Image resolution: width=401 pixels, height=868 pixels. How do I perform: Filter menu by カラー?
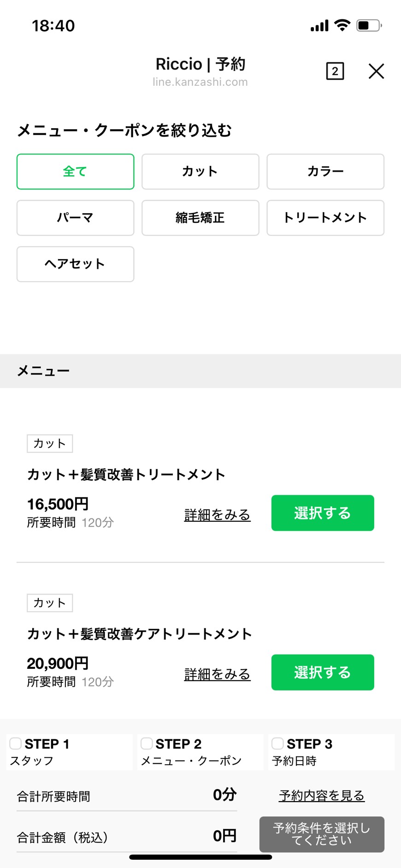[x=325, y=172]
